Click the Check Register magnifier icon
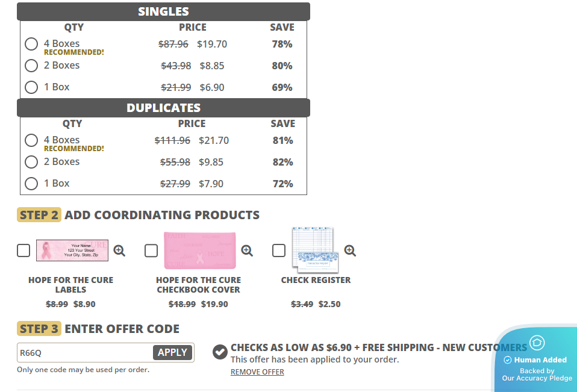Viewport: 577px width, 392px height. 350,250
